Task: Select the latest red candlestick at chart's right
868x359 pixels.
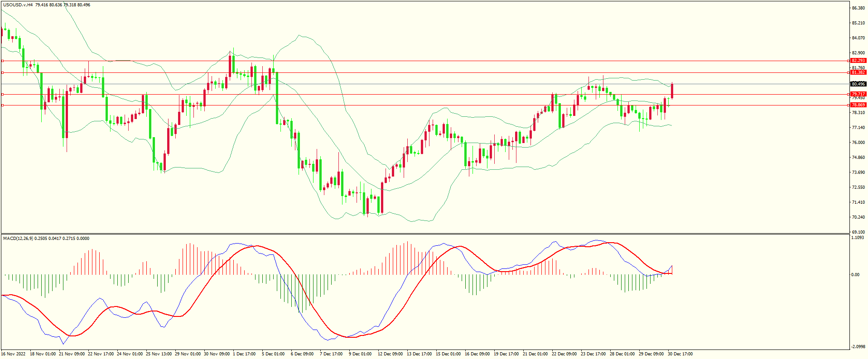Action: click(672, 91)
